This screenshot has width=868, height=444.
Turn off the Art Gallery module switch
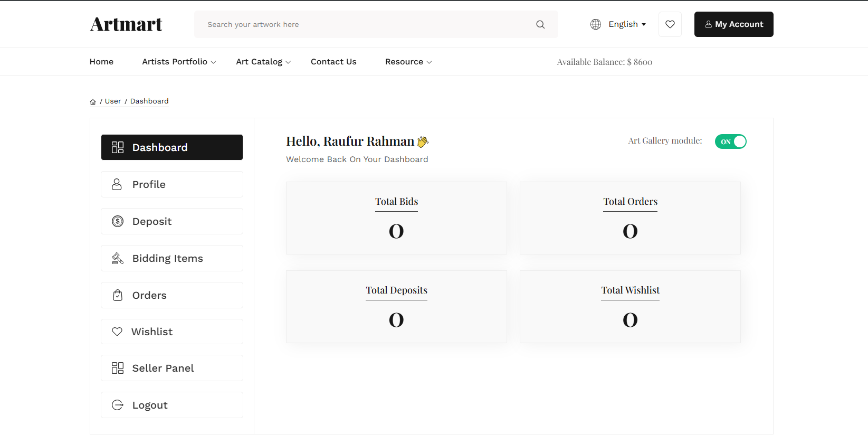click(x=730, y=141)
